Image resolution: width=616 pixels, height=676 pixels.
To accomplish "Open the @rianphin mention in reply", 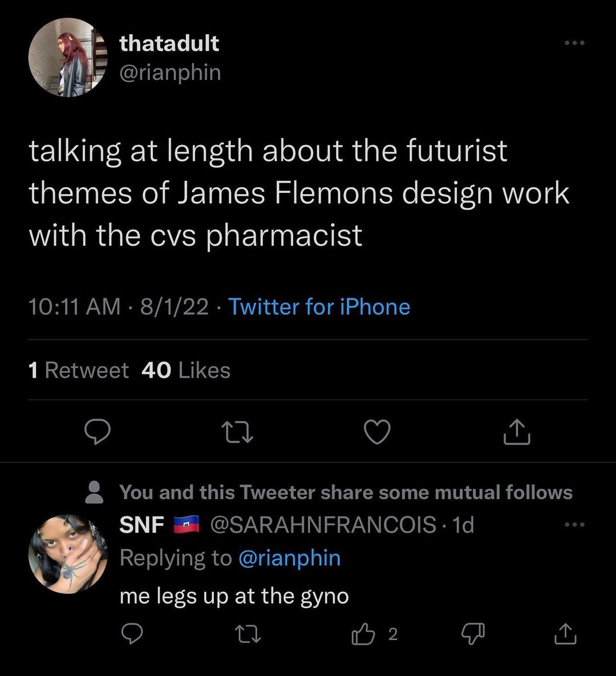I will tap(289, 558).
